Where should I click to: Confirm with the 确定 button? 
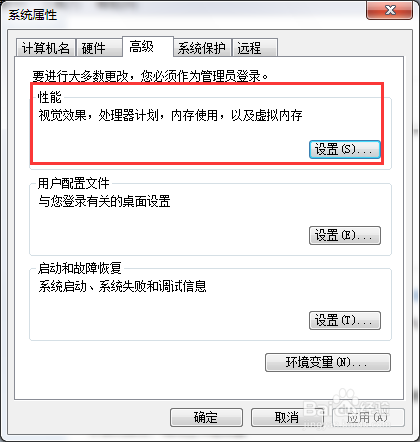[206, 417]
